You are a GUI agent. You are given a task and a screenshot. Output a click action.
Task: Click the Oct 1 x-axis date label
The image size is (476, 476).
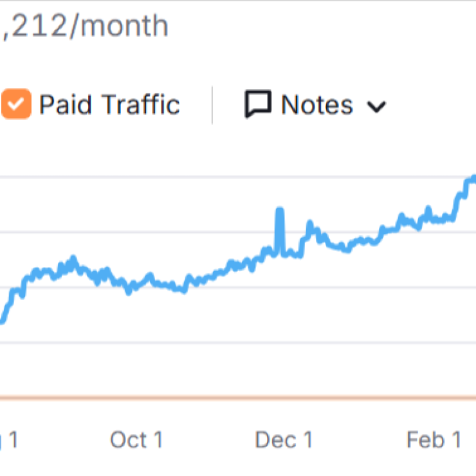(x=136, y=441)
